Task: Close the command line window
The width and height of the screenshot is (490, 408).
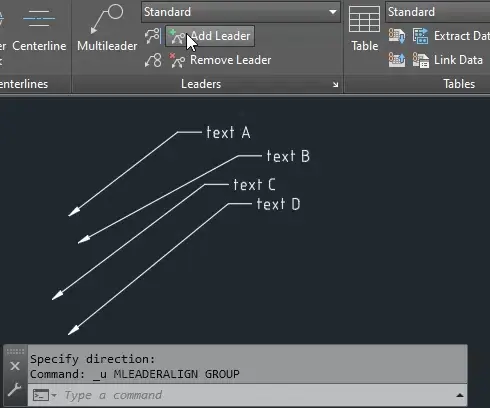Action: 15,366
